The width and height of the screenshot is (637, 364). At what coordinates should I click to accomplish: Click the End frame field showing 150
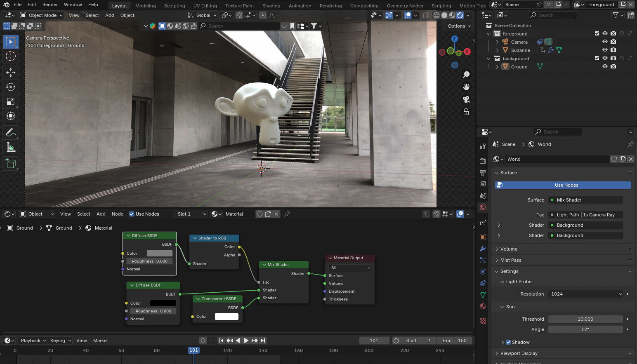[x=455, y=341]
